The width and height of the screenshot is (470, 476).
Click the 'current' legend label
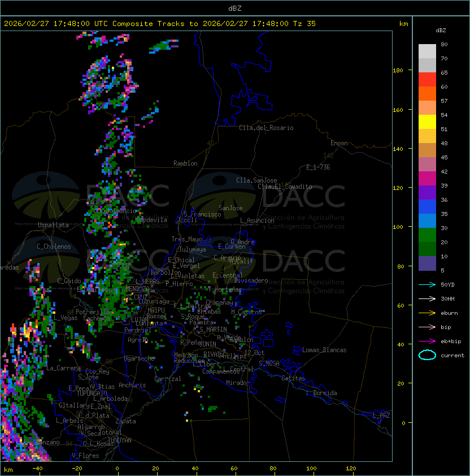(x=452, y=356)
